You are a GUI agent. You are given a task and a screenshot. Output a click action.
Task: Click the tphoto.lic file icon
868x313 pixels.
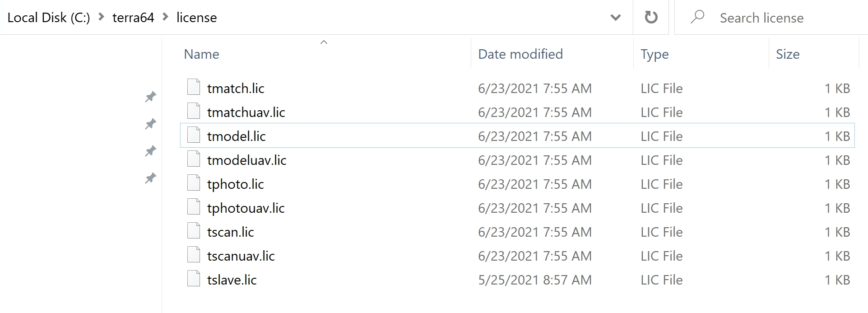(194, 183)
